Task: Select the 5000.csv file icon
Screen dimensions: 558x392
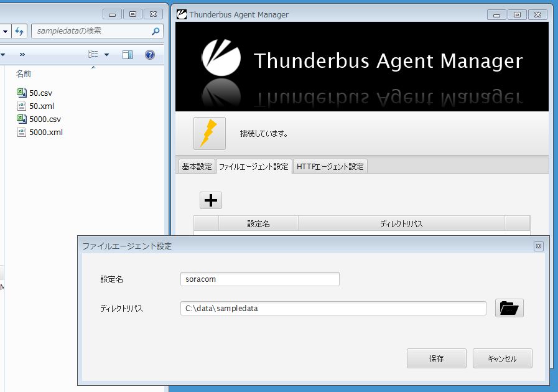Action: click(x=22, y=119)
